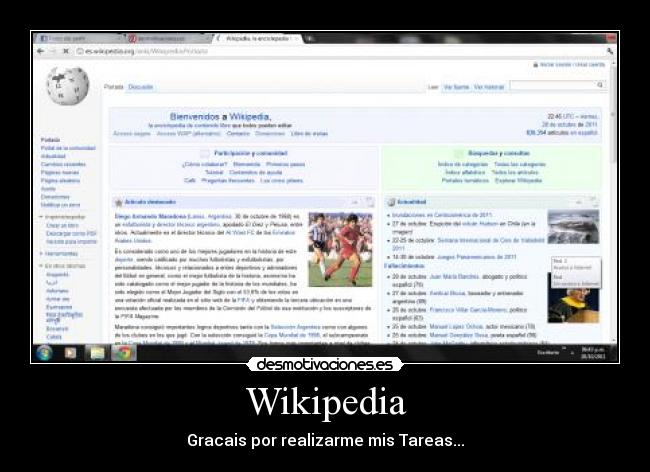Image resolution: width=650 pixels, height=472 pixels.
Task: Open Todas las categorías link
Action: coord(520,164)
